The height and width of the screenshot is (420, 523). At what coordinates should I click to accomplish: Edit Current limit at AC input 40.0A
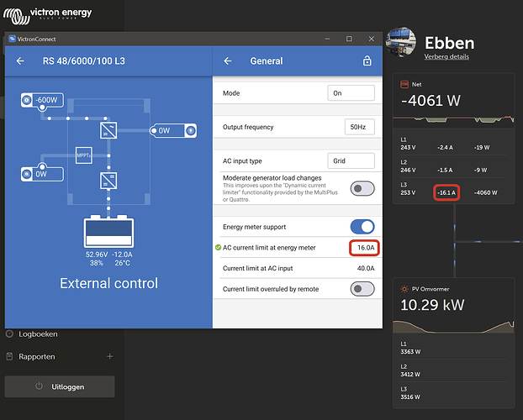point(366,268)
